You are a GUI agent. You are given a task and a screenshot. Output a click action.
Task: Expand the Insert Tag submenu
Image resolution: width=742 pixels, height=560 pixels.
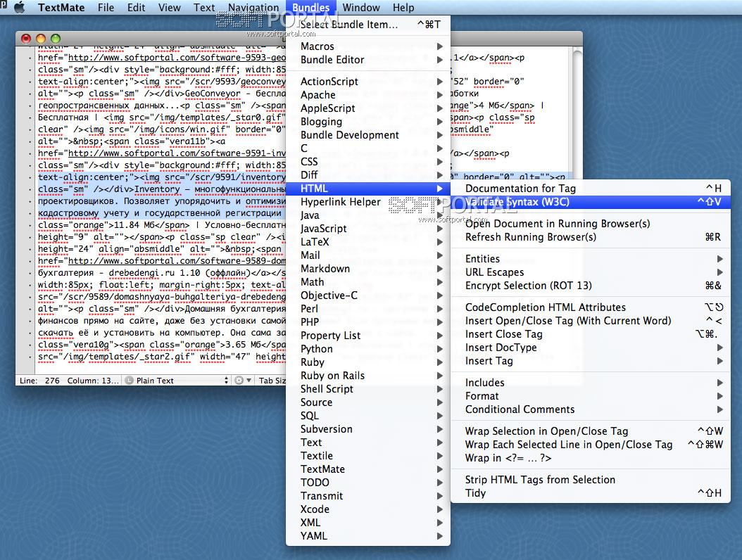pyautogui.click(x=591, y=361)
